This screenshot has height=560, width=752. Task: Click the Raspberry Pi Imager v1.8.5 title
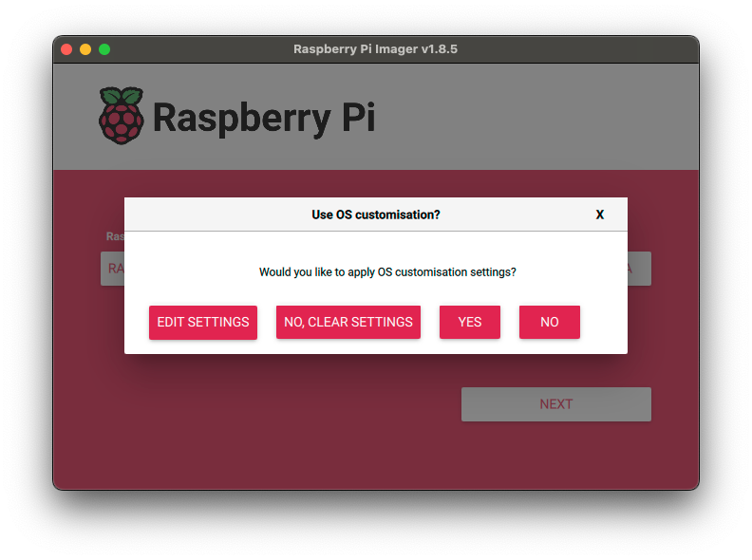pyautogui.click(x=375, y=49)
